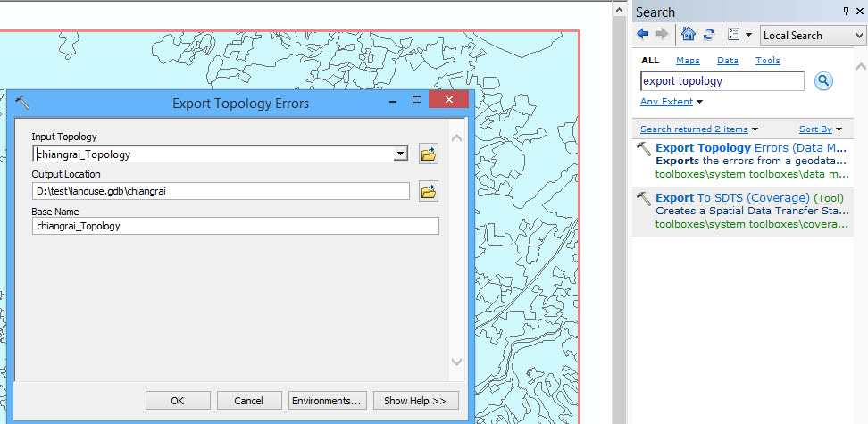Click 'Creates a Spatial Data Transfer Sta...' description
868x424 pixels.
752,211
